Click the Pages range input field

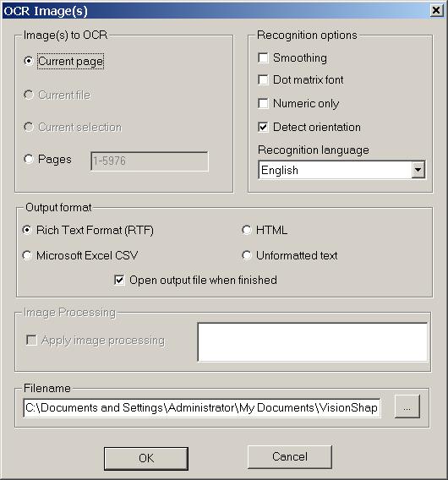point(150,161)
